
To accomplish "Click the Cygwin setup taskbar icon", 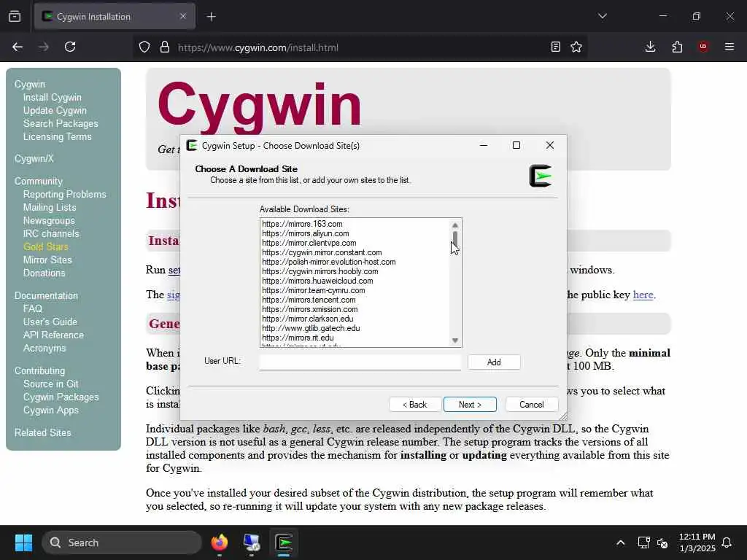I will click(284, 542).
